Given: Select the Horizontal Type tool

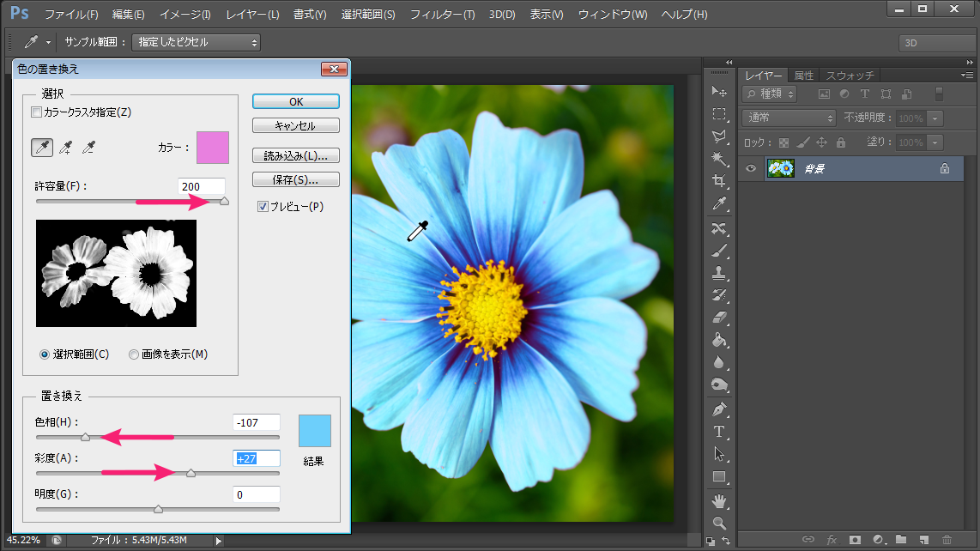Looking at the screenshot, I should click(719, 432).
